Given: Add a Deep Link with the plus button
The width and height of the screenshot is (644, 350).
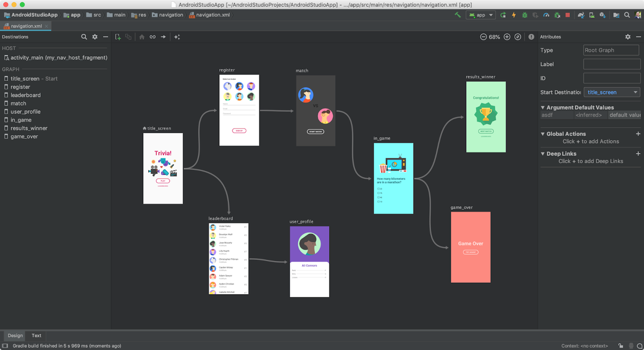Looking at the screenshot, I should tap(638, 154).
